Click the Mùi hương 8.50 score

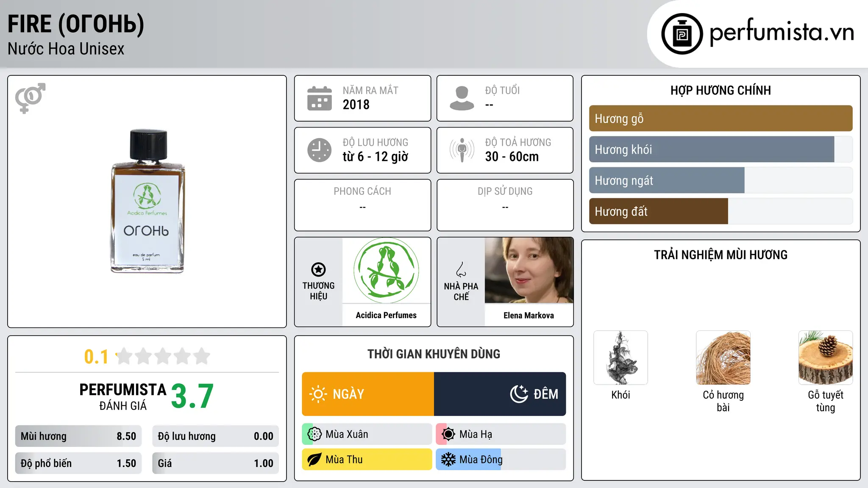tap(78, 436)
